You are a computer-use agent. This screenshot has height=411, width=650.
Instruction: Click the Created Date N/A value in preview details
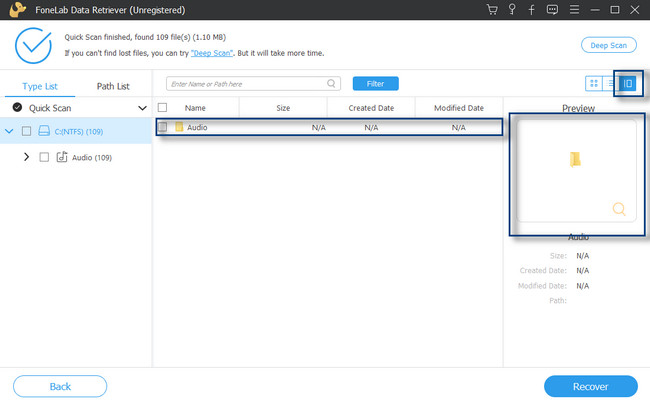[582, 270]
